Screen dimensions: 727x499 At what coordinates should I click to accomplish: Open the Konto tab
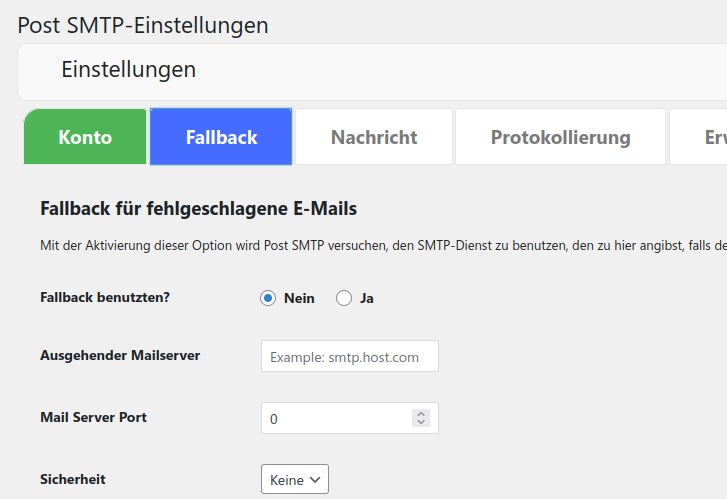(x=85, y=137)
